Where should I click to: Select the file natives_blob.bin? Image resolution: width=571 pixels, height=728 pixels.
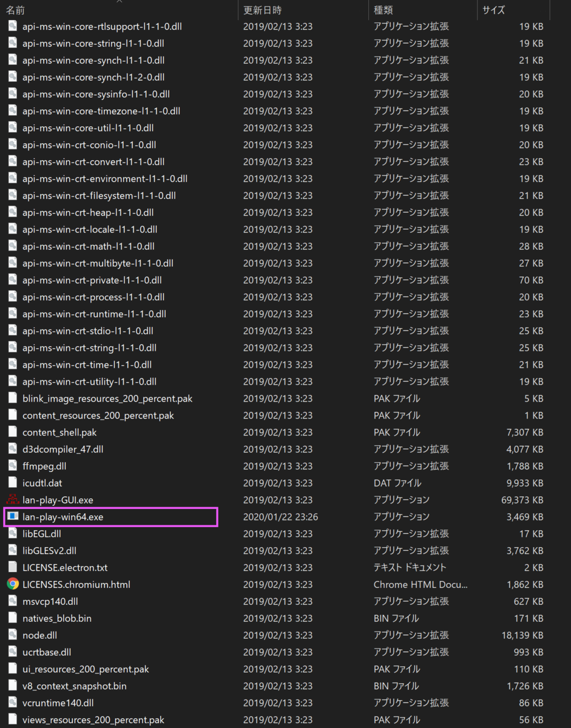[57, 618]
